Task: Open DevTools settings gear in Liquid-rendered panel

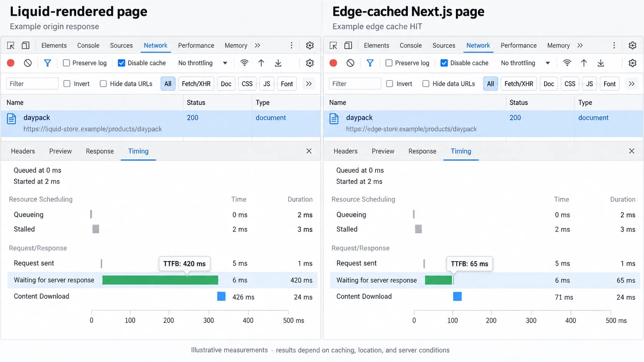Action: pos(310,45)
